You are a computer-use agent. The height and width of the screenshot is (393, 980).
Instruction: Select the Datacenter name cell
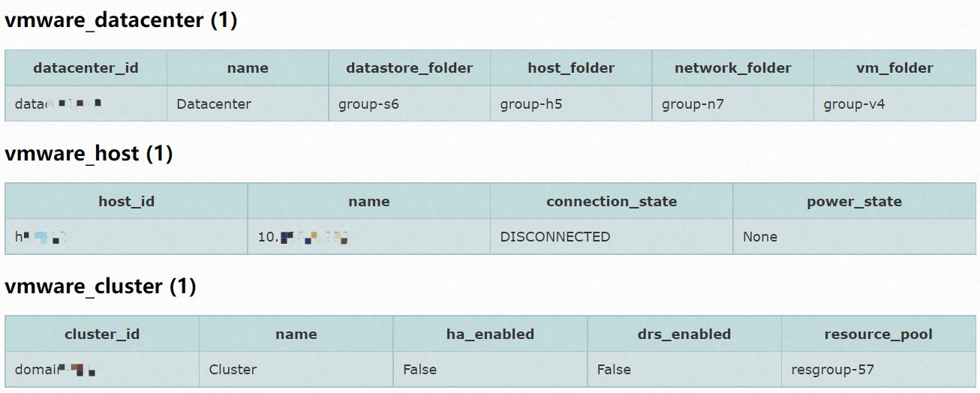pyautogui.click(x=248, y=104)
